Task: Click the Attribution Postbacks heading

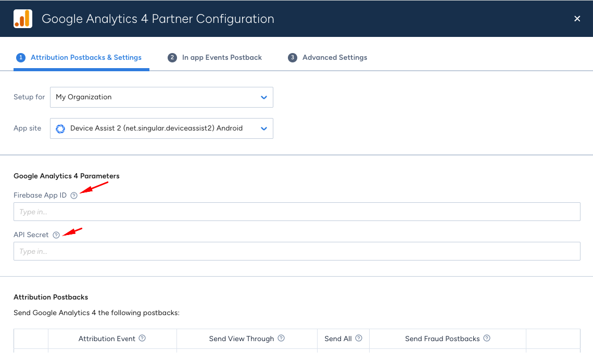Action: coord(51,297)
